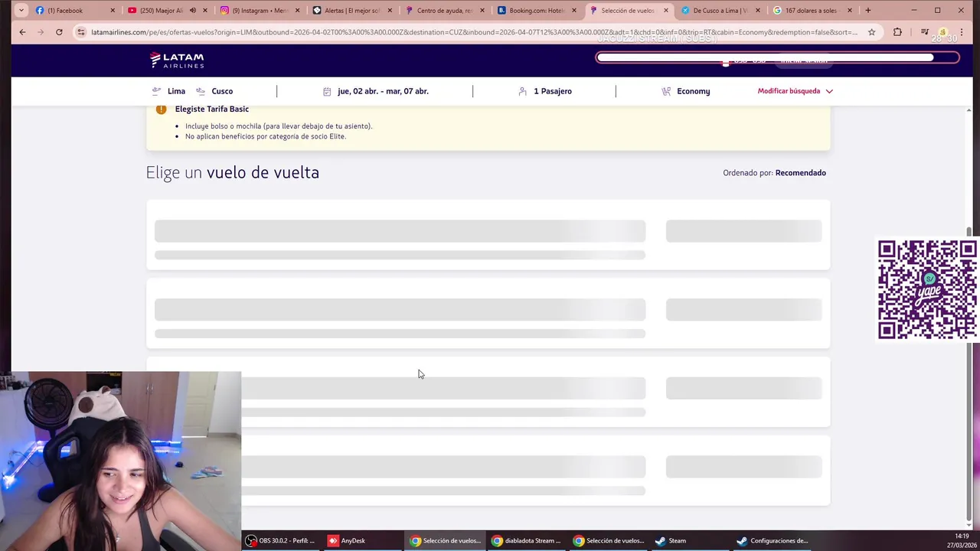Click the 1 Pasajero label

(553, 91)
